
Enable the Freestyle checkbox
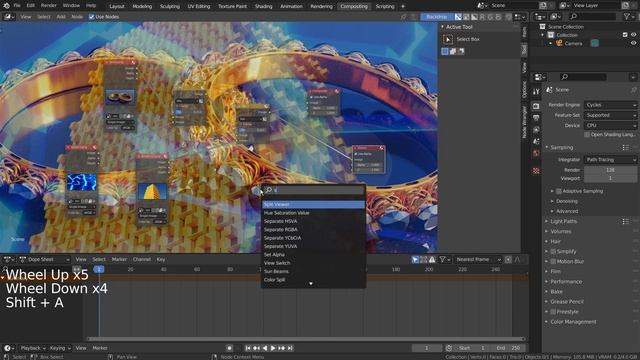(x=553, y=312)
